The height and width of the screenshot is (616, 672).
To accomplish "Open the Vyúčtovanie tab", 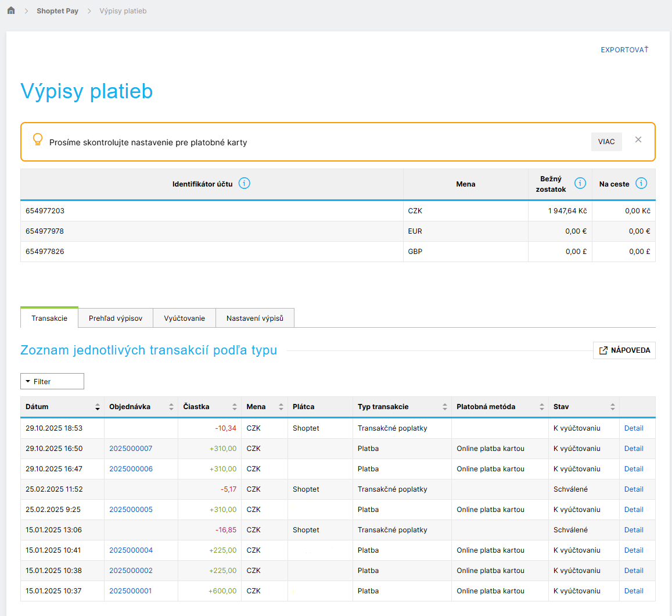I will pos(184,318).
